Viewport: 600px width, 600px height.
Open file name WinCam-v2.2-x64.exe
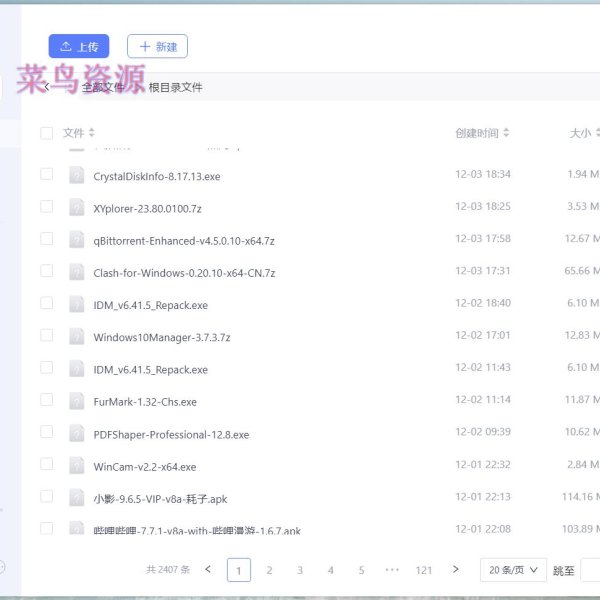coord(145,467)
